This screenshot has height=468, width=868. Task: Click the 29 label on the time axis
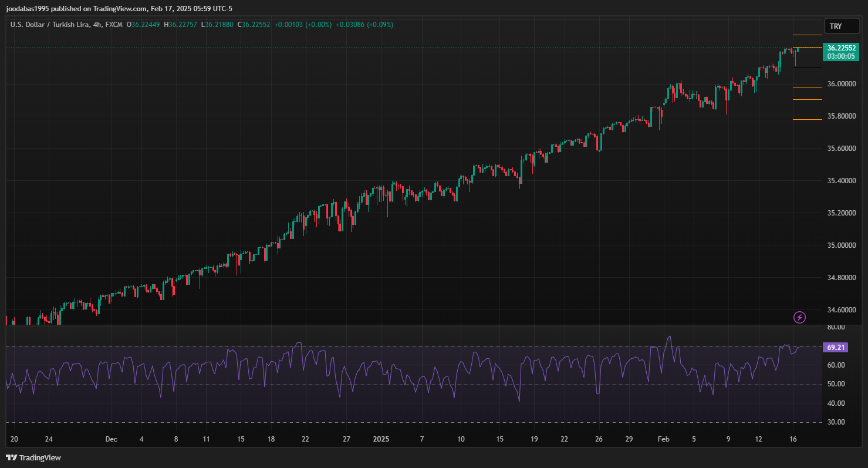click(x=629, y=439)
